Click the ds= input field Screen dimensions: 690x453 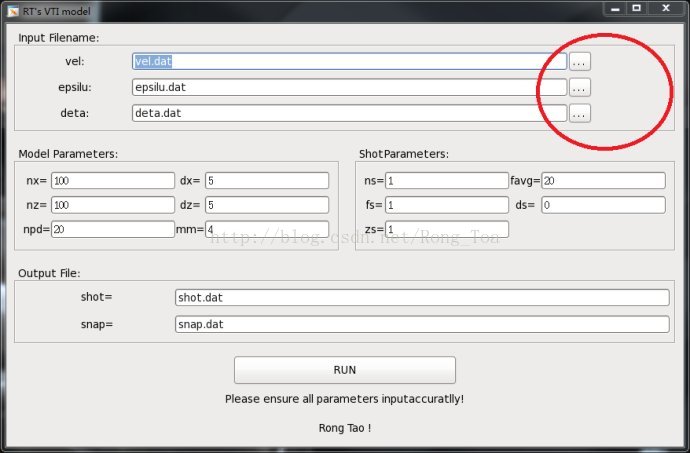603,205
